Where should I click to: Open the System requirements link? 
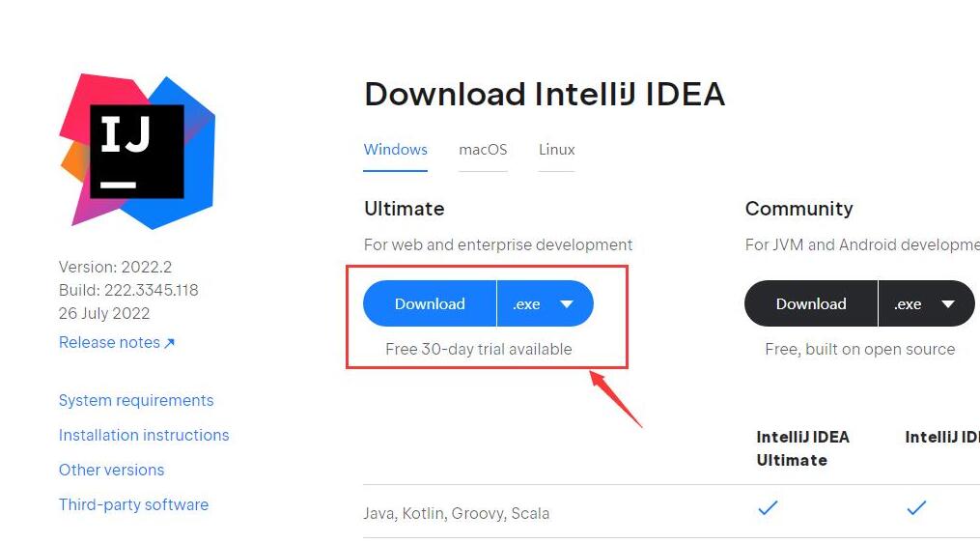click(x=136, y=400)
